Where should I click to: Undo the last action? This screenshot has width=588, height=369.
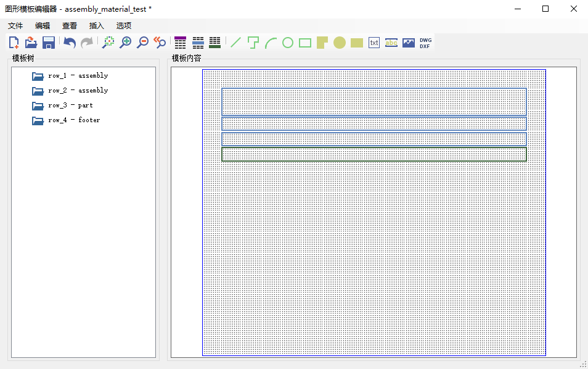(70, 43)
